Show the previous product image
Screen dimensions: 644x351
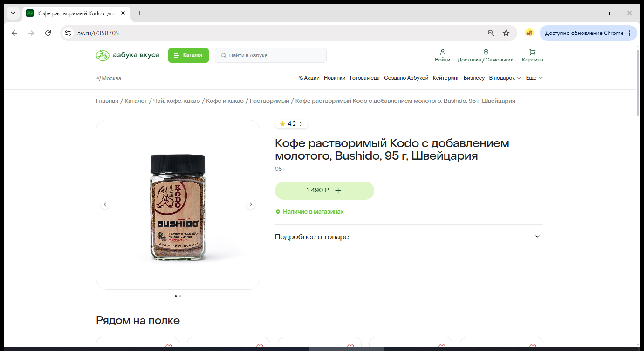pos(105,204)
